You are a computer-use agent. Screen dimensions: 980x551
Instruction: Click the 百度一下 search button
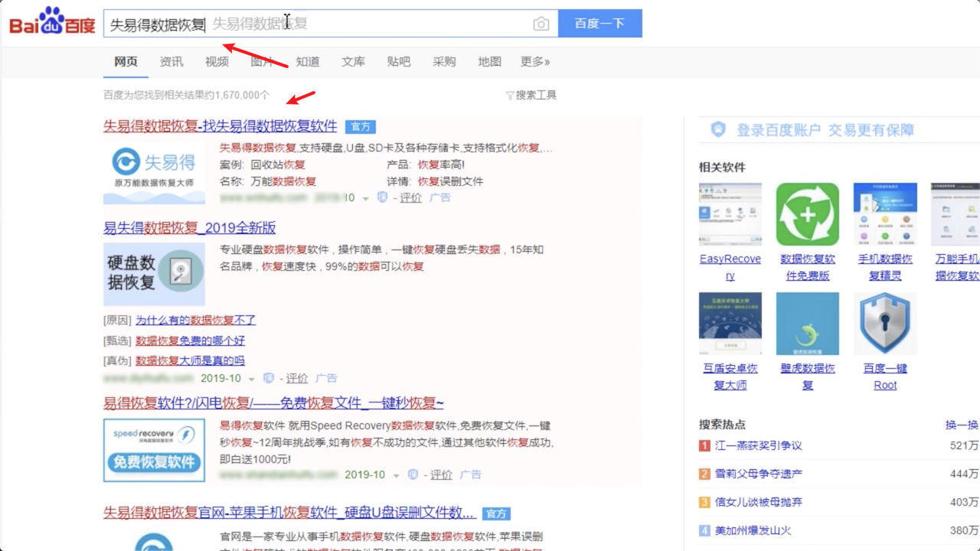(x=599, y=23)
